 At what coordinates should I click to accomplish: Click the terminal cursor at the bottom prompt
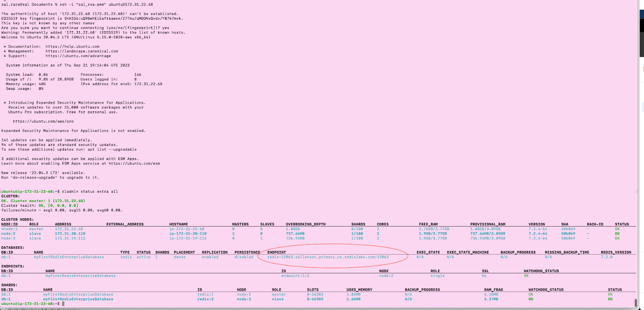coord(63,304)
